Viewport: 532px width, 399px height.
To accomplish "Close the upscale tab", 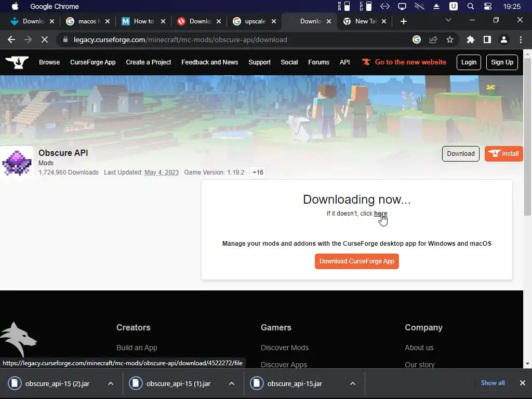I will pyautogui.click(x=273, y=21).
